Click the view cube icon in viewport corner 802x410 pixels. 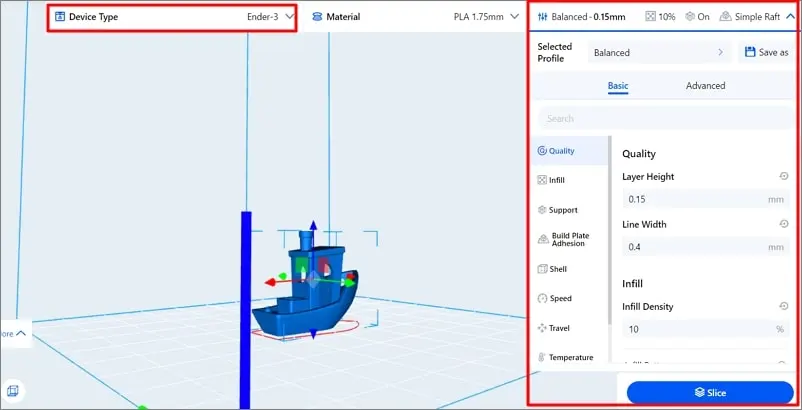click(x=13, y=390)
